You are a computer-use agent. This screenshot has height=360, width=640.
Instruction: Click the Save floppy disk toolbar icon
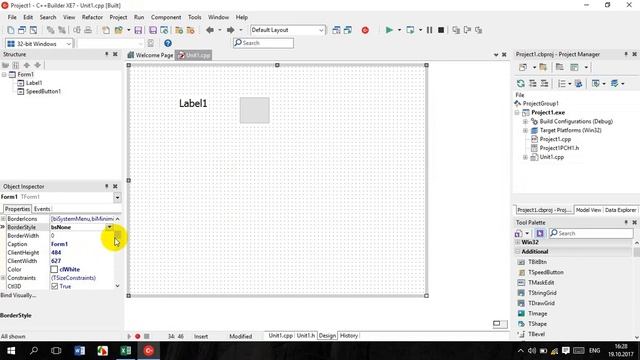point(138,30)
